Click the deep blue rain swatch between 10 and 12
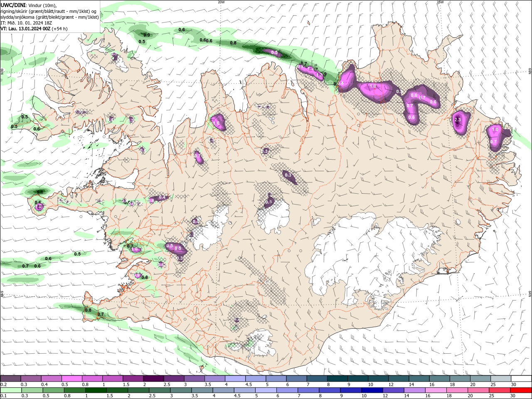The width and height of the screenshot is (532, 399). coord(372,390)
